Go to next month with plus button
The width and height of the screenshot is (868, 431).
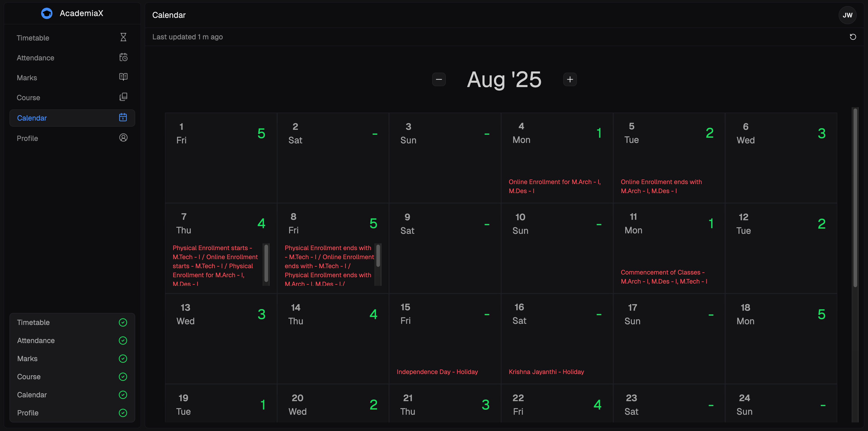click(570, 80)
